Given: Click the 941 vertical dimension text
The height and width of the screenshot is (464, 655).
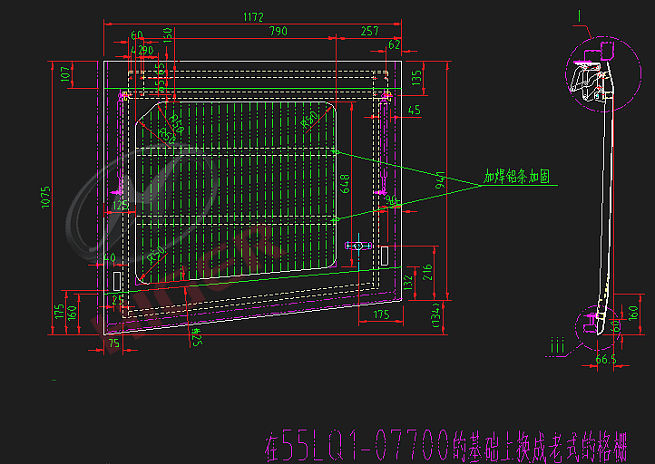Looking at the screenshot, I should [440, 181].
